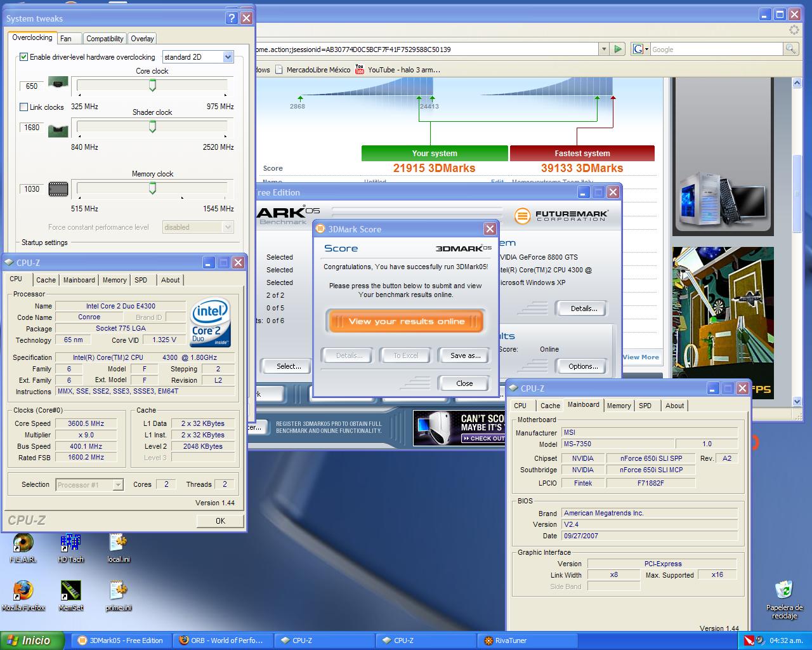Click the Google search magnifier button
Screen dimensions: 812x650
click(790, 49)
